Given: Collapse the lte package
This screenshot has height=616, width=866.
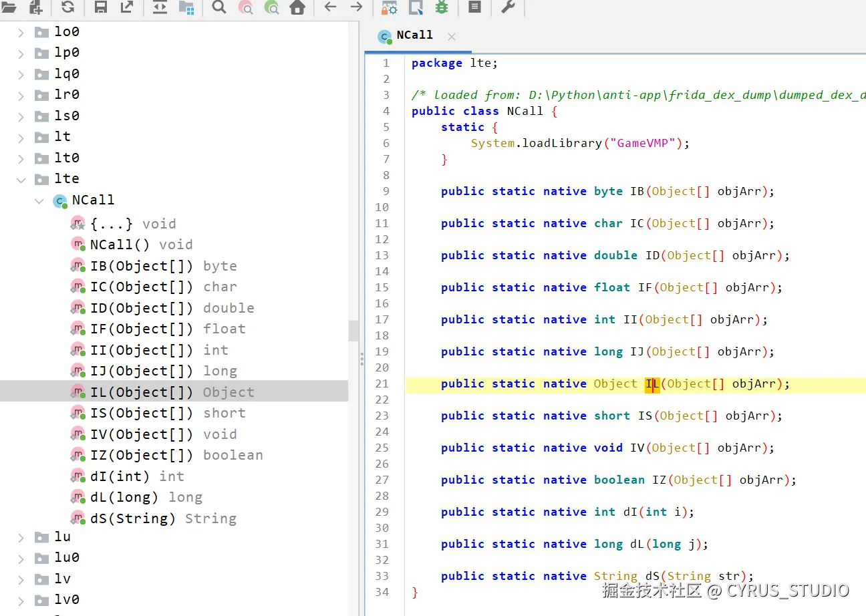Looking at the screenshot, I should [x=21, y=179].
